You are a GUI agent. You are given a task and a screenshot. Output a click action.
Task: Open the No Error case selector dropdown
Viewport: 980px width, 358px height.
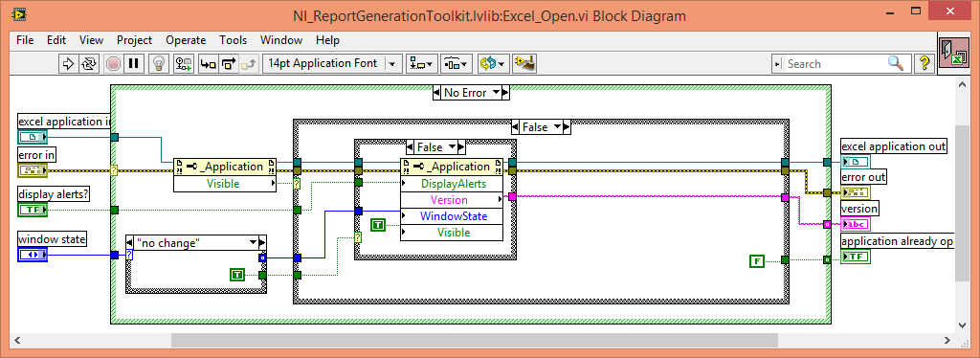pyautogui.click(x=497, y=93)
